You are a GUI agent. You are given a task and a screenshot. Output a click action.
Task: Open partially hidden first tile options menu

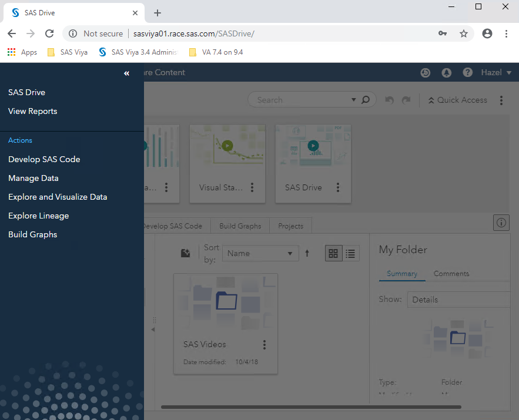166,187
